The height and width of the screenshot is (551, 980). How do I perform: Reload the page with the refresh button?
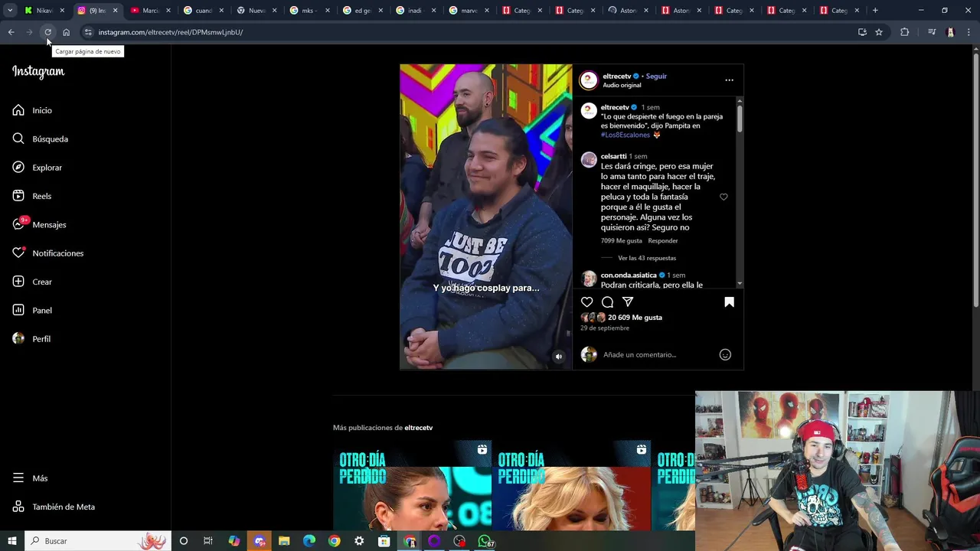(x=47, y=32)
